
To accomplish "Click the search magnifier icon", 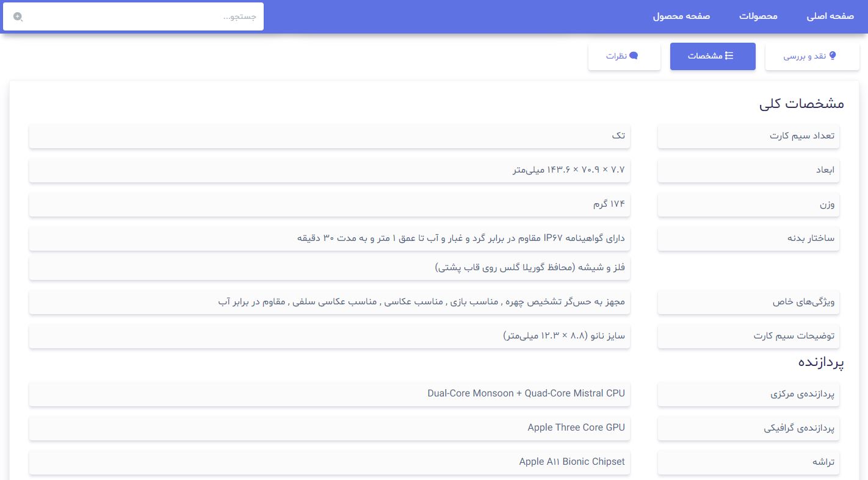I will [x=18, y=16].
